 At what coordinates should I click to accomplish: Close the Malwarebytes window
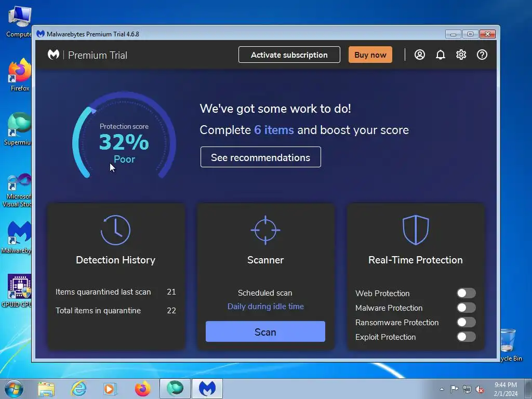click(487, 34)
